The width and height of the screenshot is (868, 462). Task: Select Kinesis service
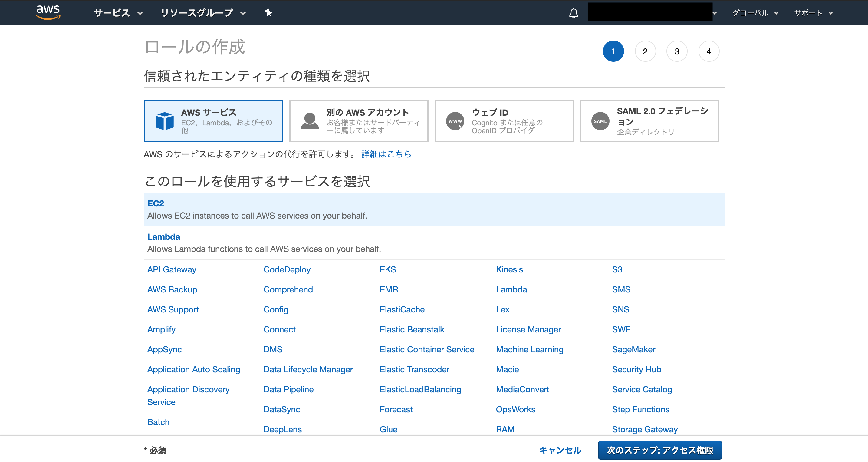coord(509,269)
